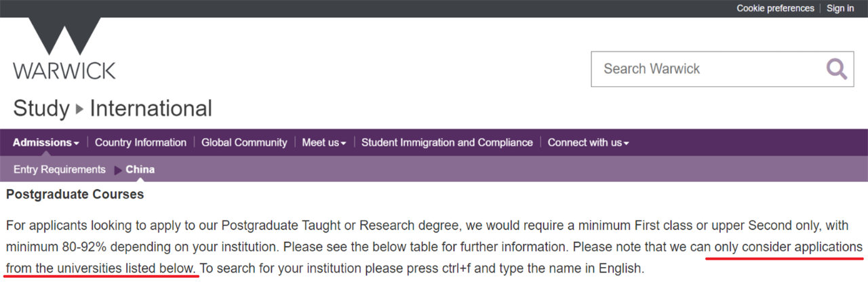Click the arrow between Study and International
Image resolution: width=868 pixels, height=284 pixels.
79,108
